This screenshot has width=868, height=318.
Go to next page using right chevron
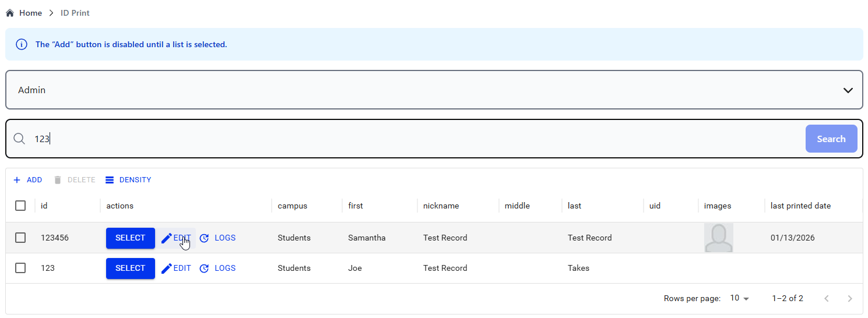[x=850, y=299]
